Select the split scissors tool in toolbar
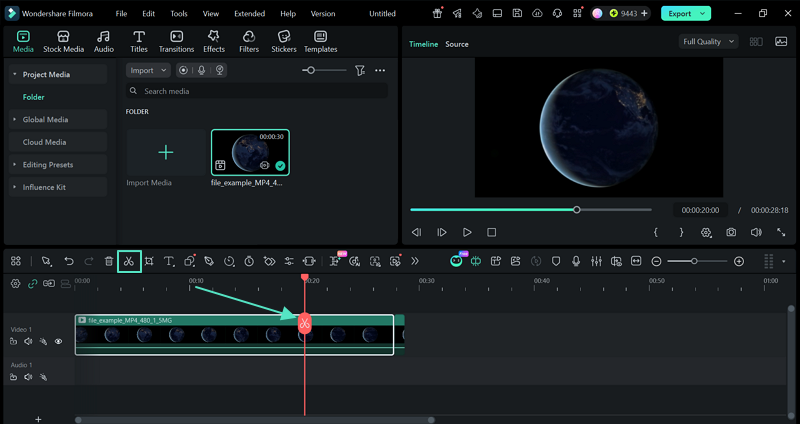The image size is (800, 424). coord(129,261)
